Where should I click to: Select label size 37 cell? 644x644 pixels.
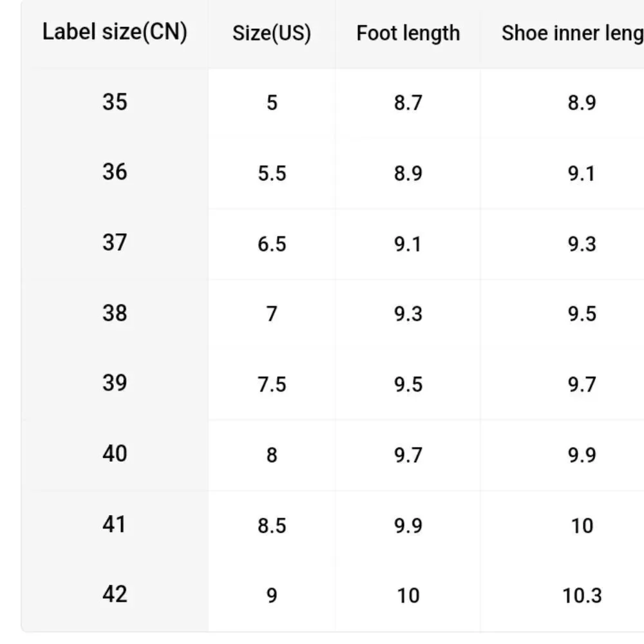click(x=115, y=242)
